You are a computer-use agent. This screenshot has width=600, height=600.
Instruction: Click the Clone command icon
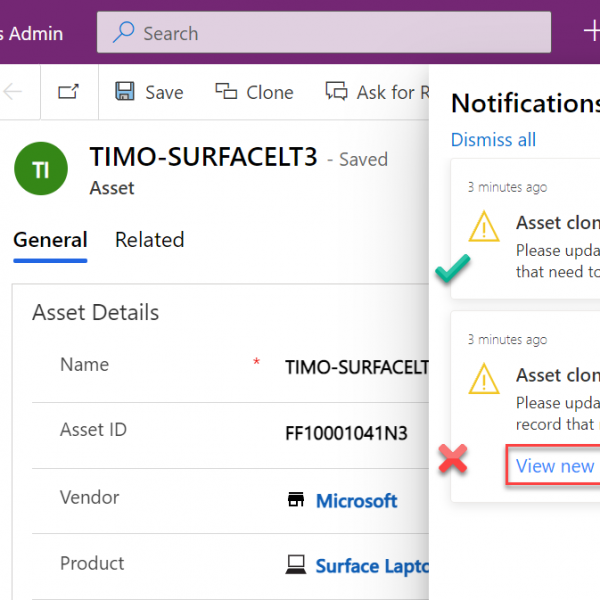pyautogui.click(x=226, y=91)
